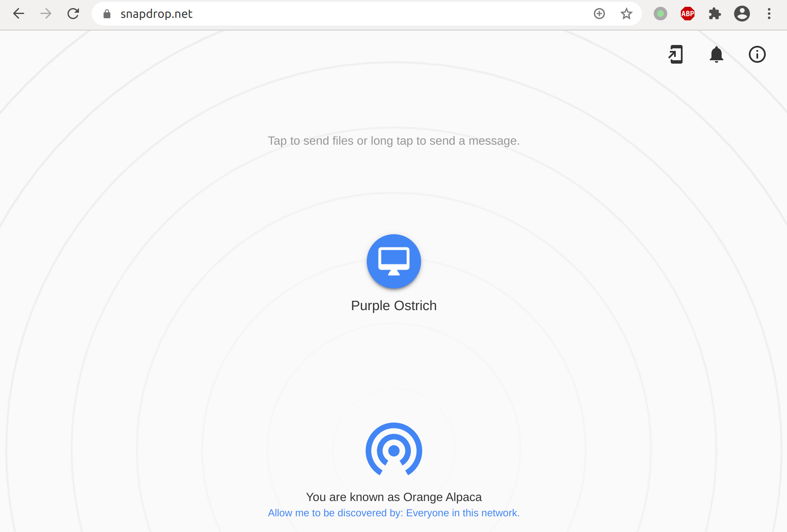Open the Adblock Plus extension

(687, 14)
